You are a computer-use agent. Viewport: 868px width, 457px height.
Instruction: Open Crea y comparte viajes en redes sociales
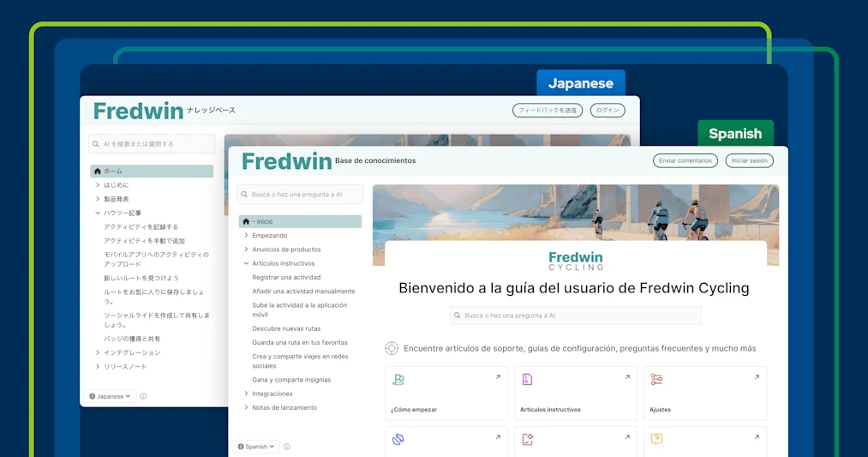(x=300, y=361)
